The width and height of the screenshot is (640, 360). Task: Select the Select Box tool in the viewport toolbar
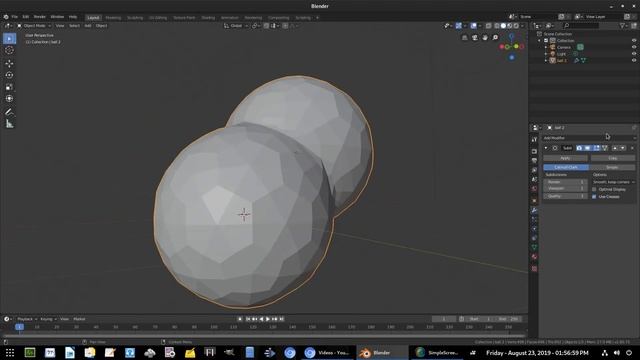click(x=9, y=38)
